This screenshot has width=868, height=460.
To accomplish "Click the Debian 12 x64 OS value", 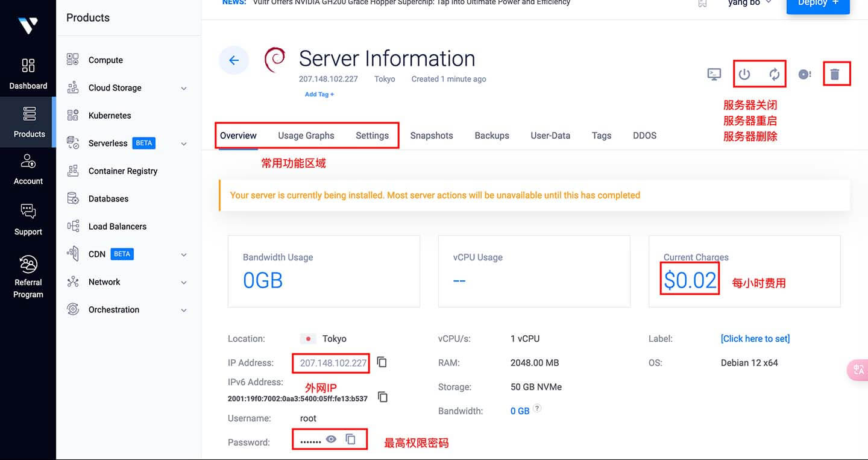I will coord(749,362).
